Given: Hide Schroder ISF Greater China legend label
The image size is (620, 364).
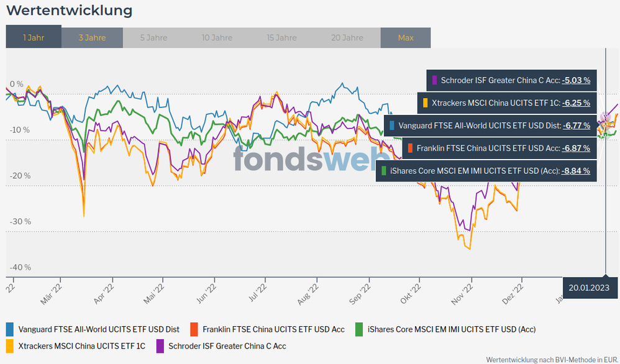Looking at the screenshot, I should pyautogui.click(x=227, y=345).
